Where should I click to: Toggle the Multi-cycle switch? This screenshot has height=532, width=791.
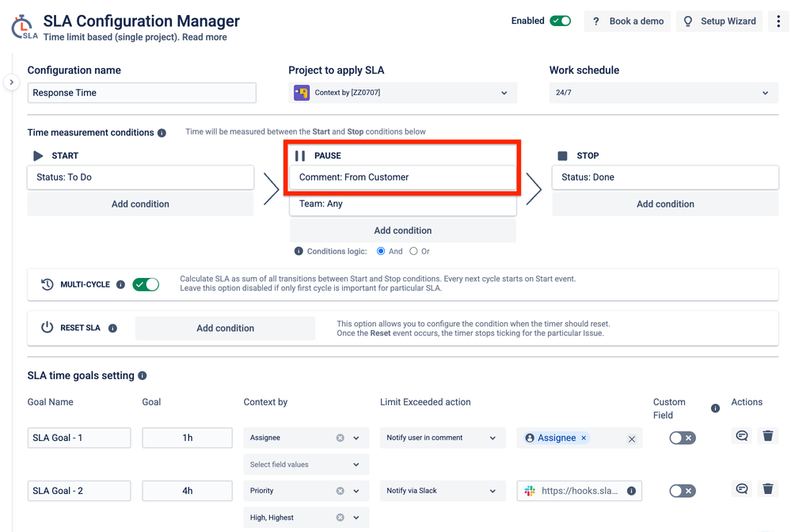pyautogui.click(x=146, y=284)
